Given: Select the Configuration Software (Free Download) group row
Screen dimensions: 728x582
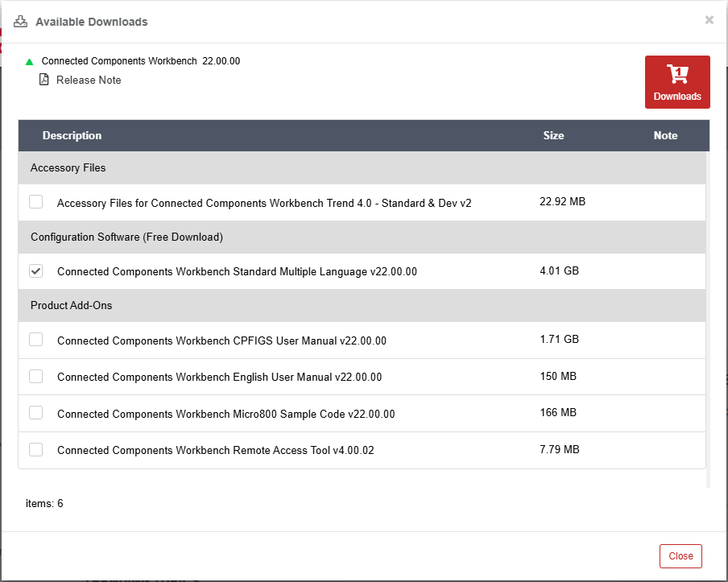Looking at the screenshot, I should click(x=362, y=237).
